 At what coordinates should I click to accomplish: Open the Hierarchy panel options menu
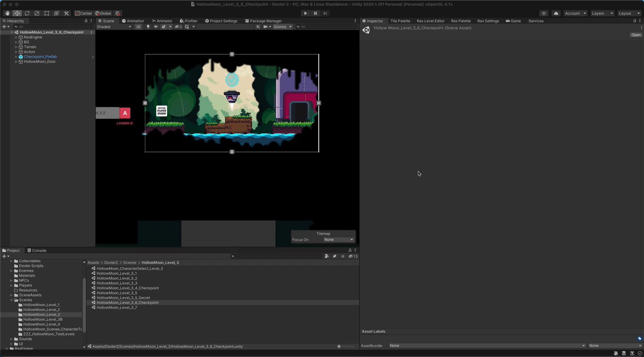91,21
